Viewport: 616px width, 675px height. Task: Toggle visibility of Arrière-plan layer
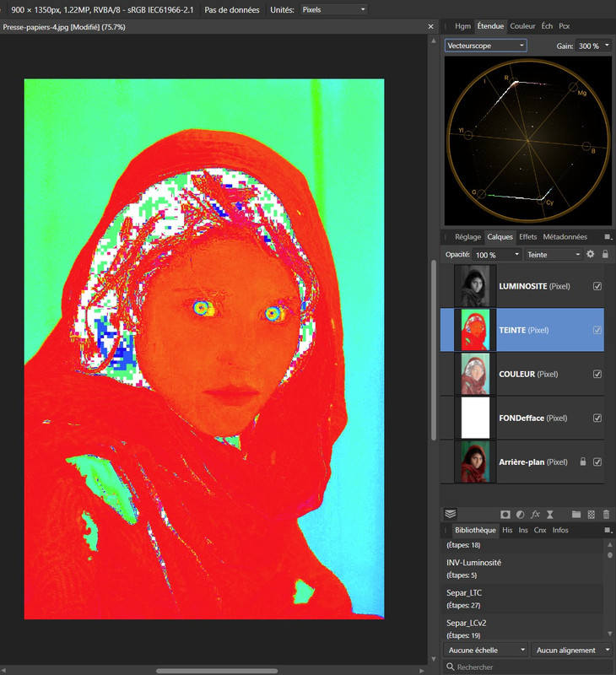(x=597, y=462)
